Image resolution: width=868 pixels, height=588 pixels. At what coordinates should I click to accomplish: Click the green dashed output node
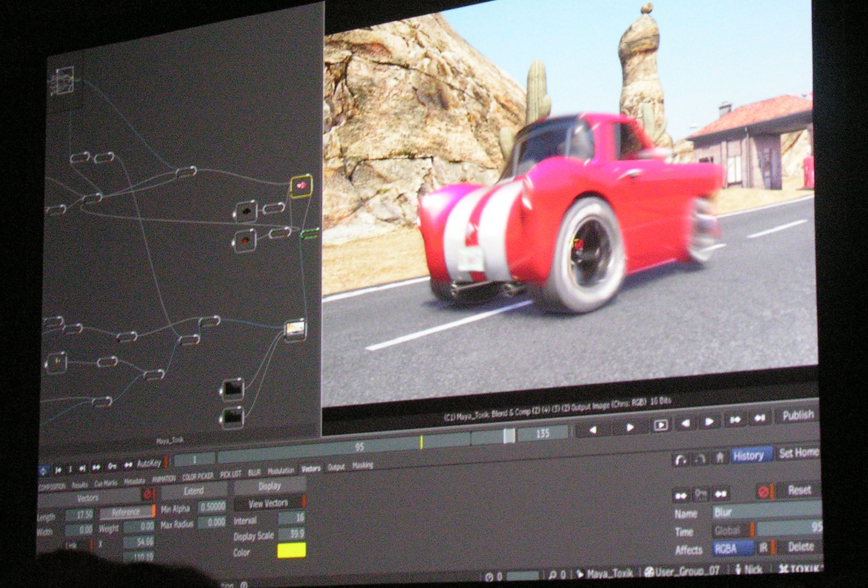coord(310,233)
